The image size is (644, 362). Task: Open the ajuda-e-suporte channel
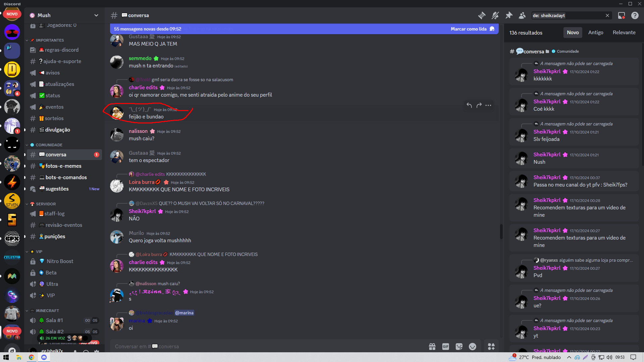point(64,61)
